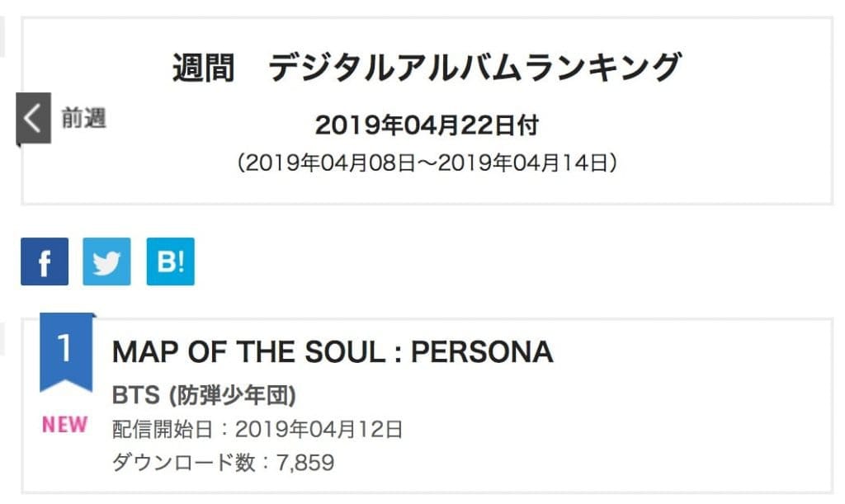Select the artist name BTS

[x=135, y=396]
